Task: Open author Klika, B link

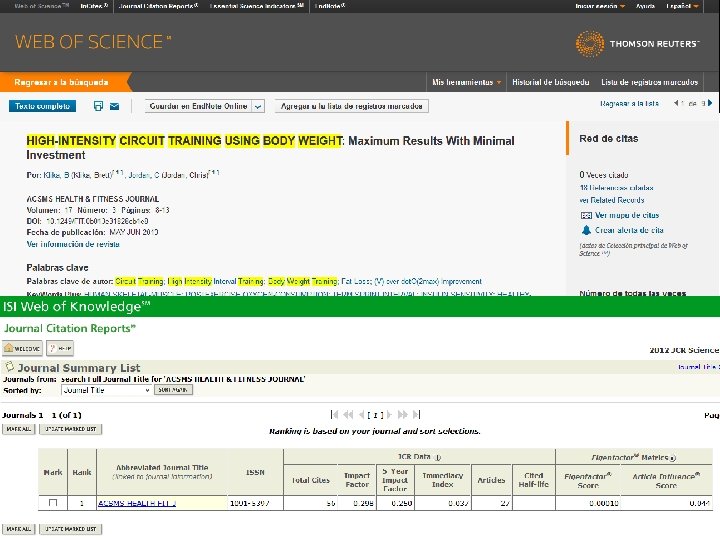Action: point(56,175)
